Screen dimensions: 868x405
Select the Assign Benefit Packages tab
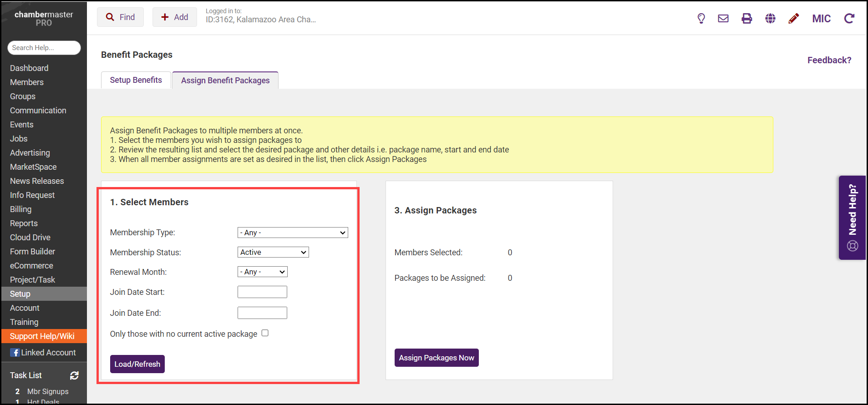[x=225, y=81]
